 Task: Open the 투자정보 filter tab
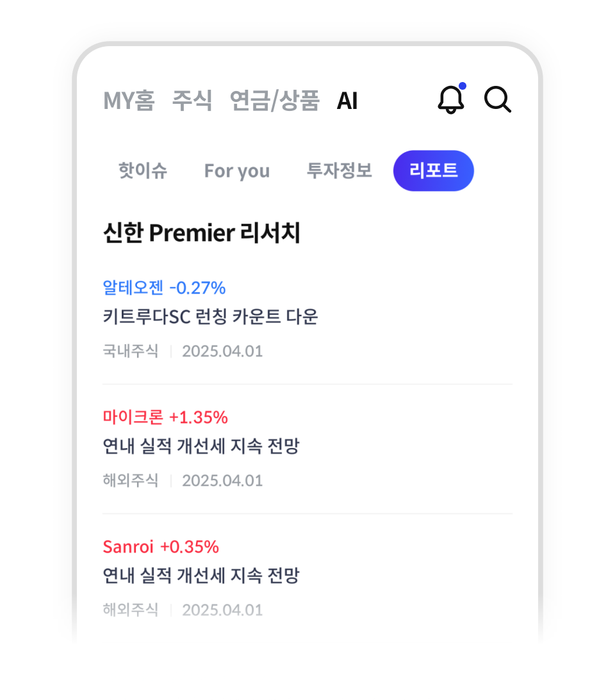pos(340,171)
